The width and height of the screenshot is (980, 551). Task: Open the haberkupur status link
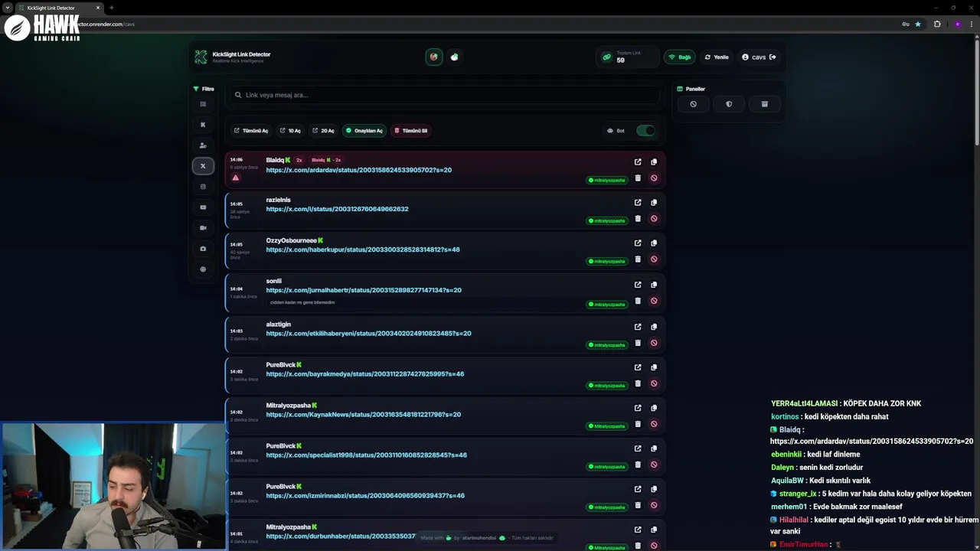click(363, 249)
